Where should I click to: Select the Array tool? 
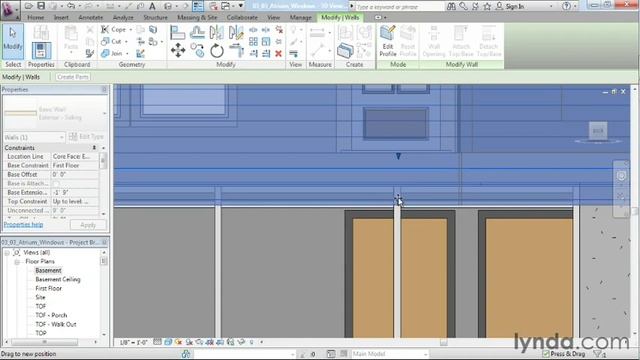tap(253, 42)
